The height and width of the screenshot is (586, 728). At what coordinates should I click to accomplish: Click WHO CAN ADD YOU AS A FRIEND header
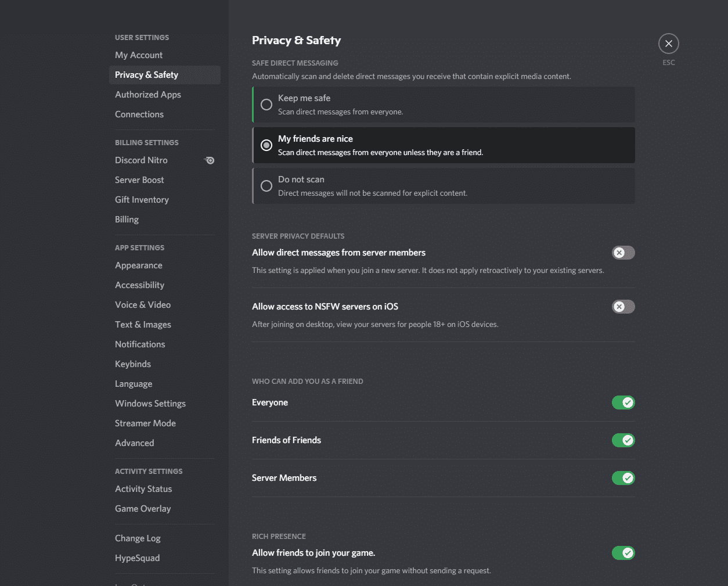308,382
